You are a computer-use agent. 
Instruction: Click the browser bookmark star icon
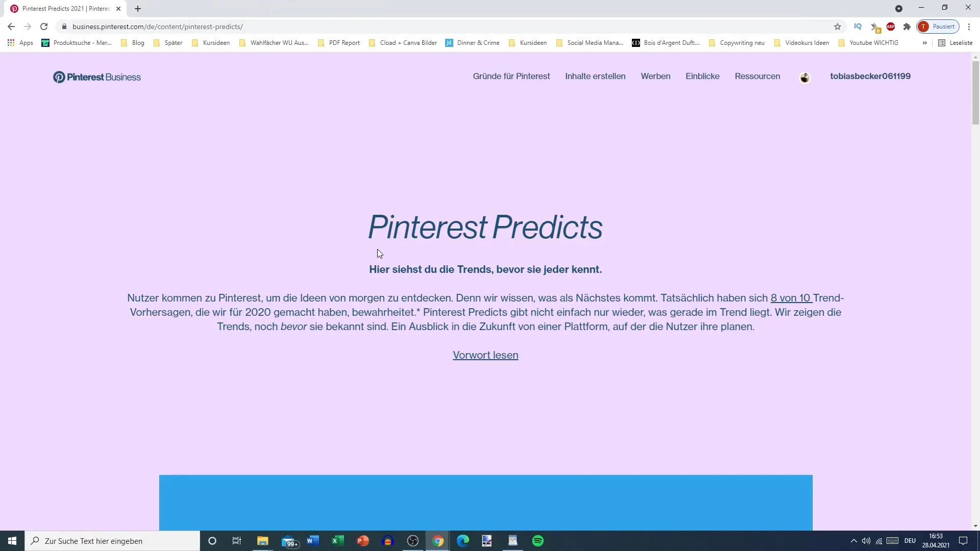point(837,27)
